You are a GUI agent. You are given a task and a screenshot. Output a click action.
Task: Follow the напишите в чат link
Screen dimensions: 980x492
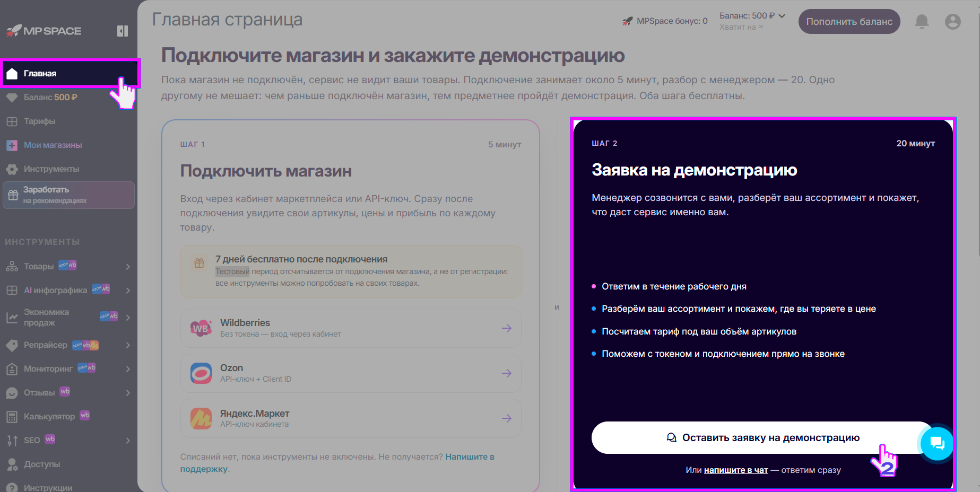(736, 470)
